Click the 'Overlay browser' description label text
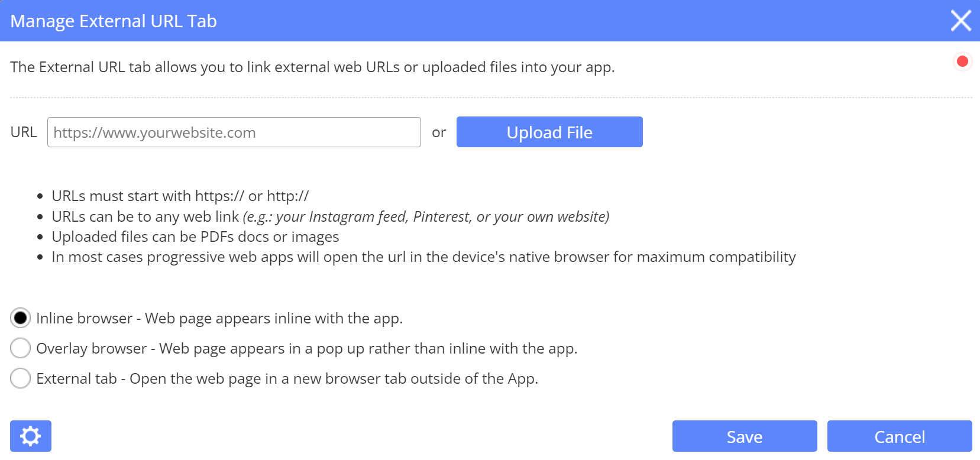This screenshot has height=460, width=980. (x=306, y=349)
